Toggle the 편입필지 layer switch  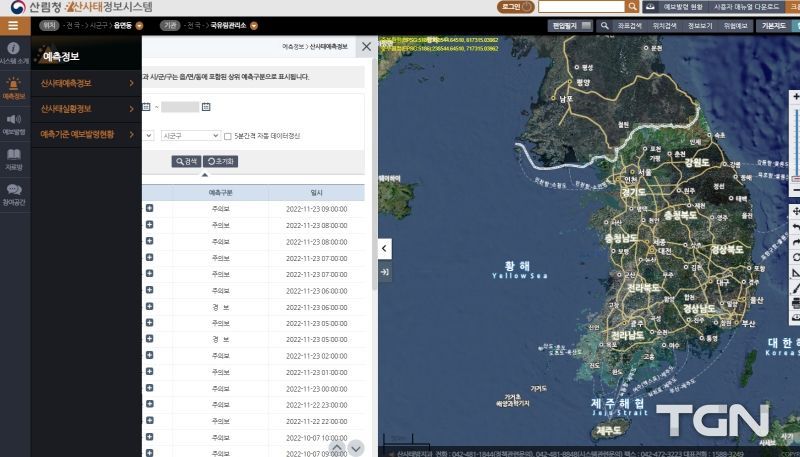(x=587, y=26)
